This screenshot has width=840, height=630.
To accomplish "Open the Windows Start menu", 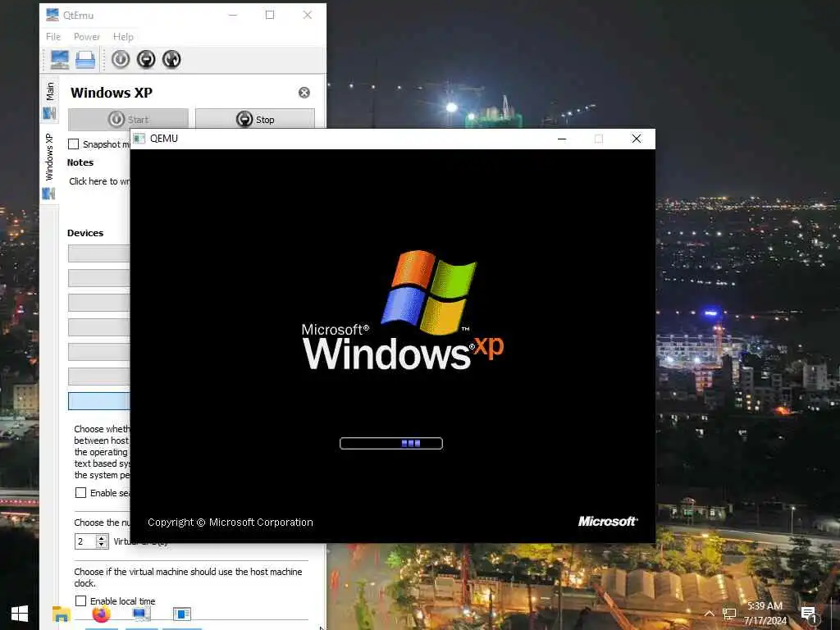I will pyautogui.click(x=20, y=614).
